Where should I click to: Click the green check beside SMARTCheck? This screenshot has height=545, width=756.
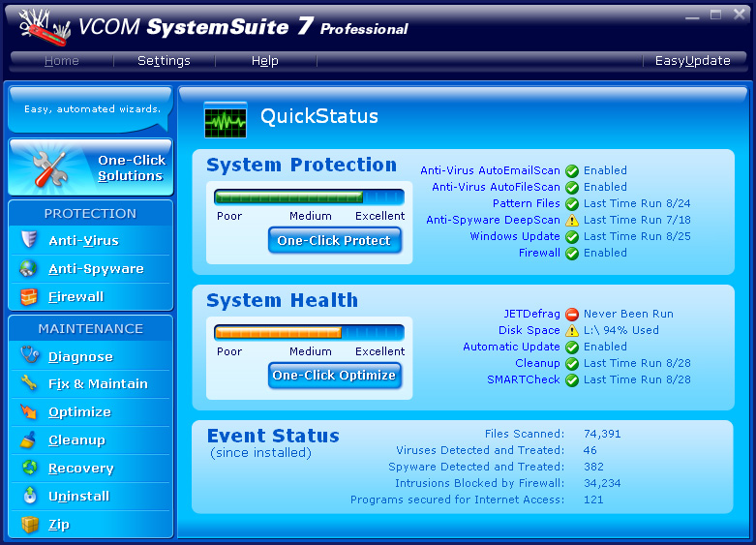tap(572, 380)
